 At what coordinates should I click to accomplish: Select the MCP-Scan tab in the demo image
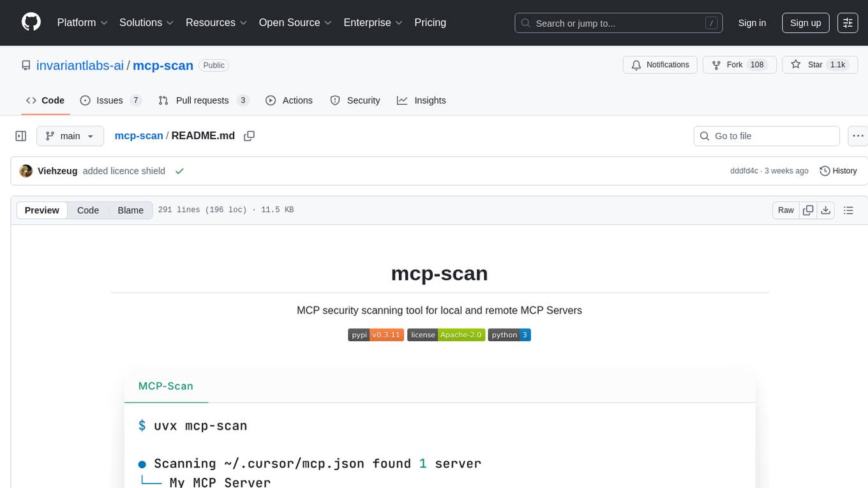166,386
